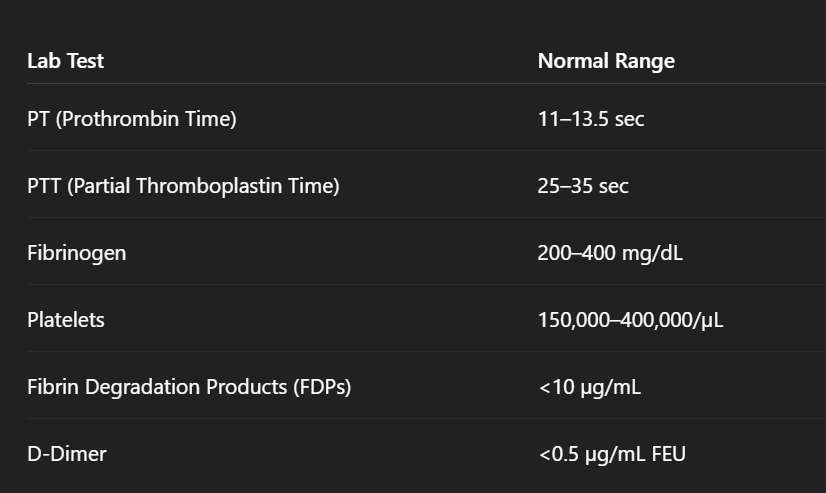826x493 pixels.
Task: Select the 'Platelets' row label
Action: click(65, 320)
